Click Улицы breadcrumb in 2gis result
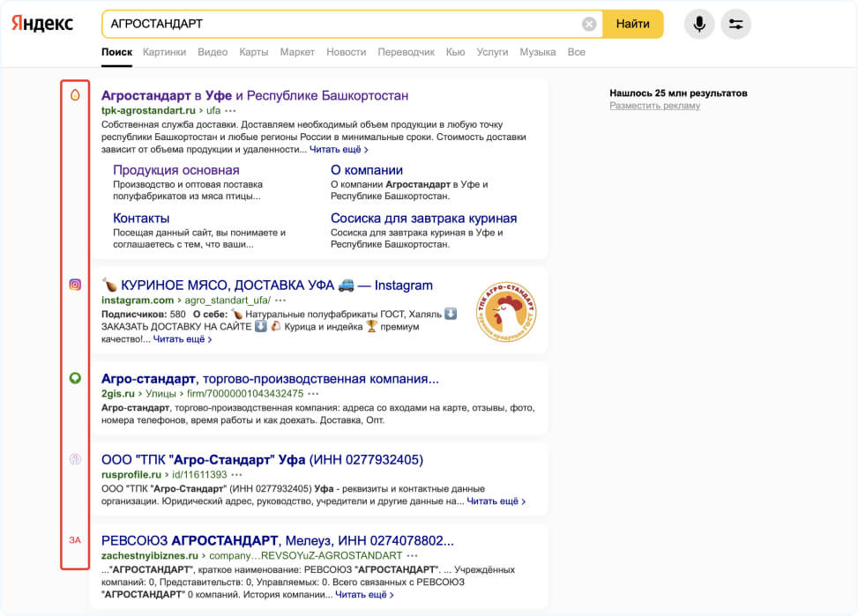Viewport: 858px width, 616px height. coord(160,394)
